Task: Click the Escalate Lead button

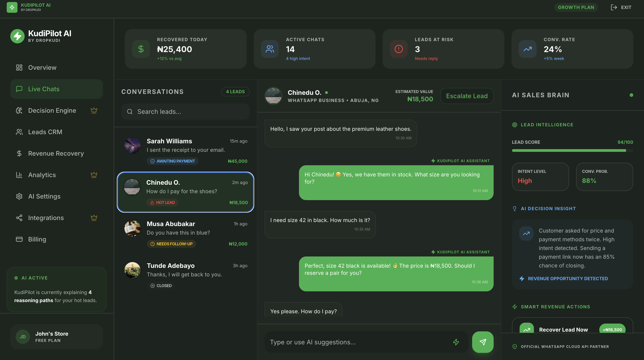Action: coord(467,96)
